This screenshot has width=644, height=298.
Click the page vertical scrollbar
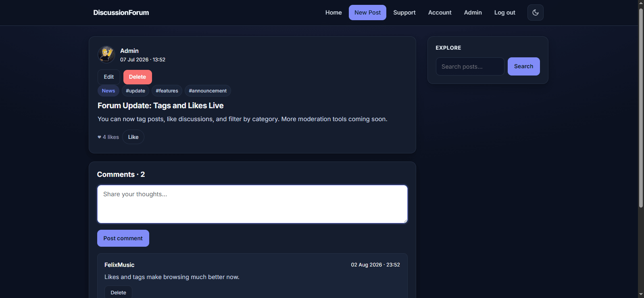point(641,108)
